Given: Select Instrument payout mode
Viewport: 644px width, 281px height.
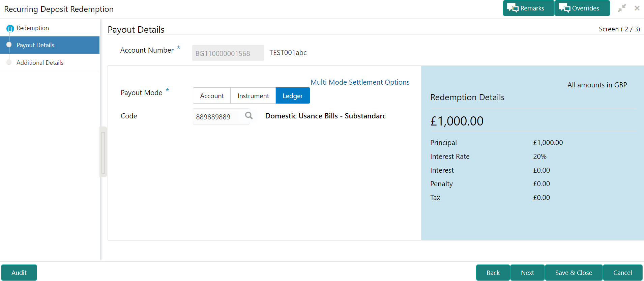Looking at the screenshot, I should coord(253,96).
